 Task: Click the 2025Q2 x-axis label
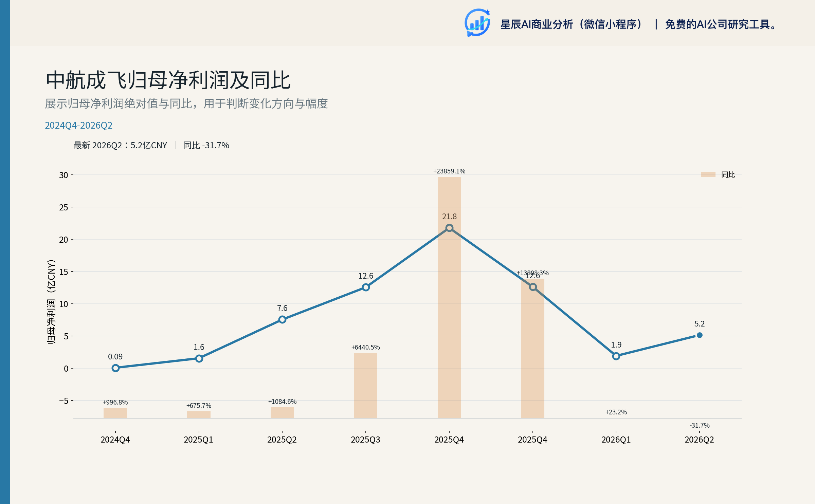point(282,440)
